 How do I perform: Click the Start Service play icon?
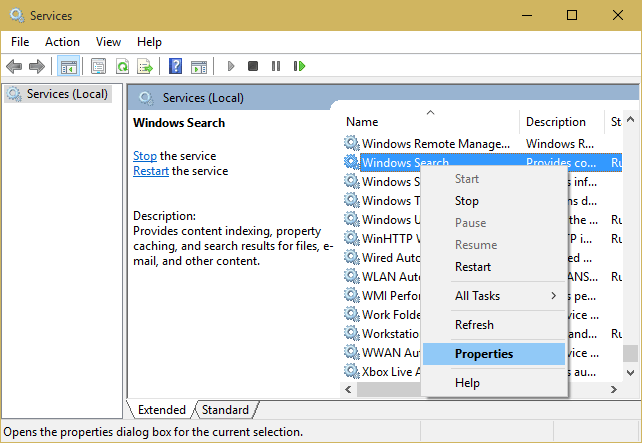231,66
